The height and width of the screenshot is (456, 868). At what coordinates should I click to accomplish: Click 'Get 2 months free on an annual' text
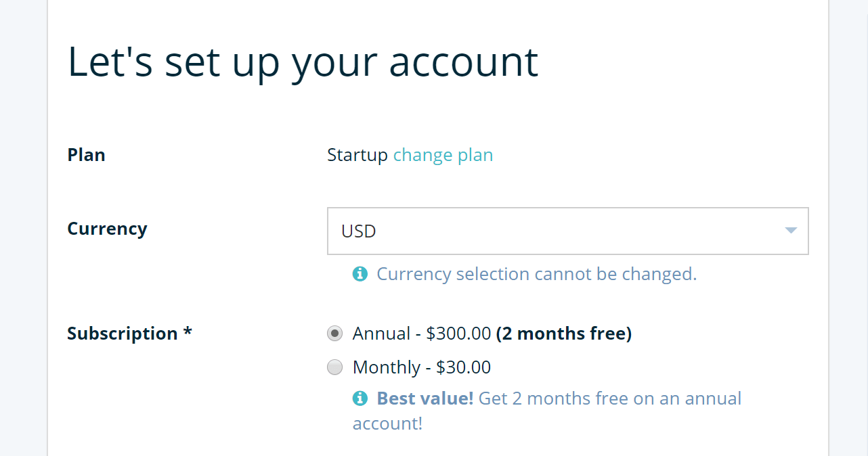tap(610, 398)
